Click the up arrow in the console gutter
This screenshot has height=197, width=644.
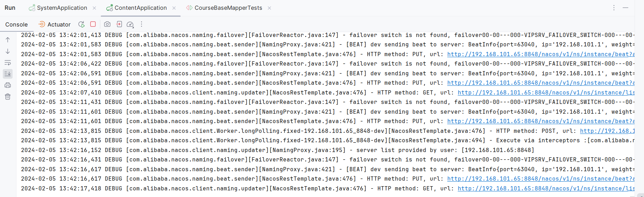[8, 40]
